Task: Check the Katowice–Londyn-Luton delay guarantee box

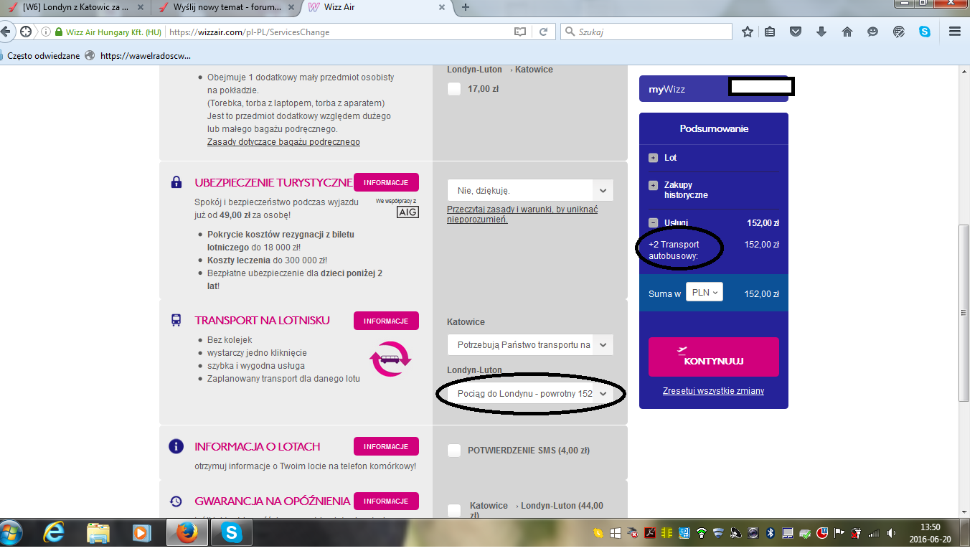Action: click(453, 510)
